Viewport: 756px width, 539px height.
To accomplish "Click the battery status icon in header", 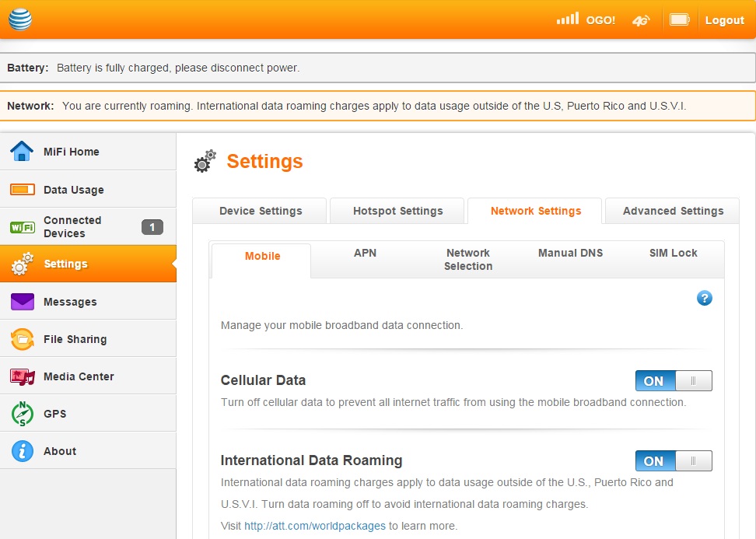I will pos(679,19).
